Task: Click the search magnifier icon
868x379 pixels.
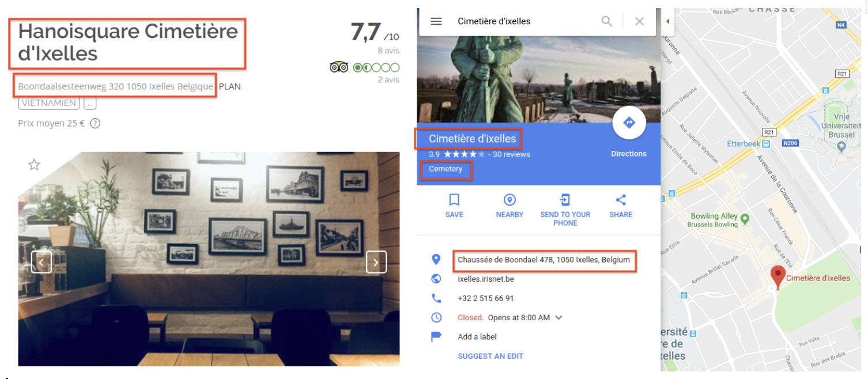Action: point(606,21)
